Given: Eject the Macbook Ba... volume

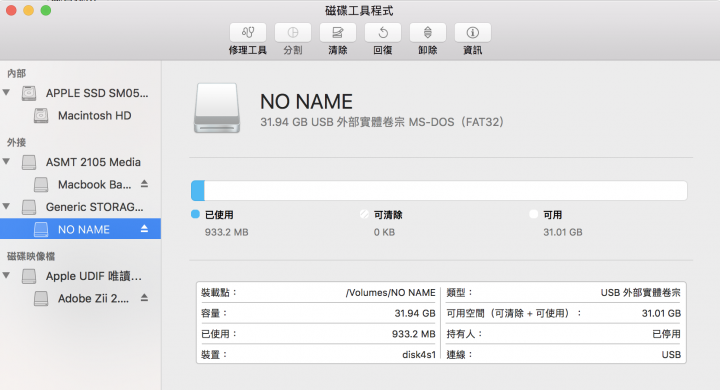Looking at the screenshot, I should [144, 184].
